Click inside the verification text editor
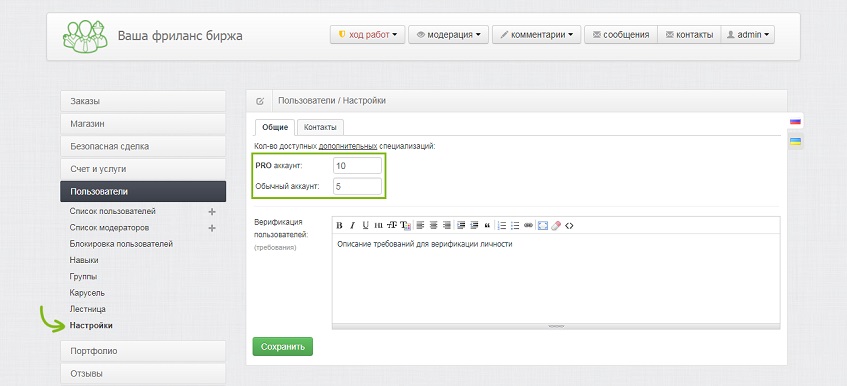Viewport: 847px width, 386px height. [556, 279]
